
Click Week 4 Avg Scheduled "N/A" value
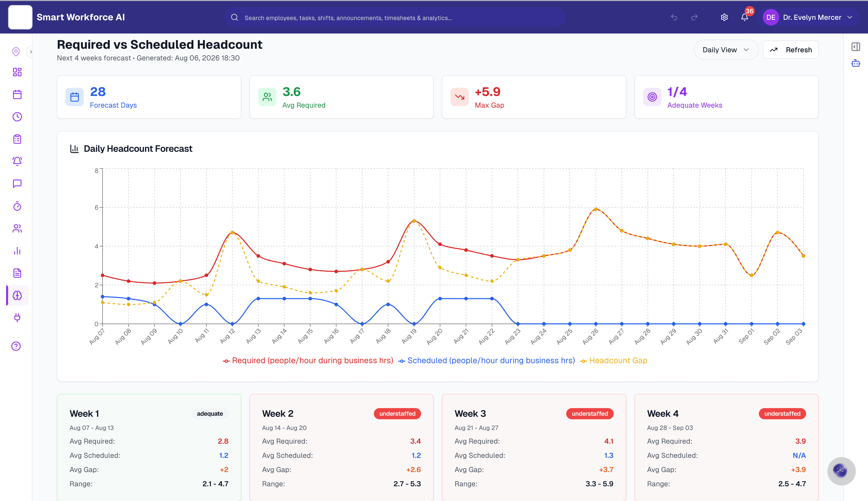pos(799,456)
